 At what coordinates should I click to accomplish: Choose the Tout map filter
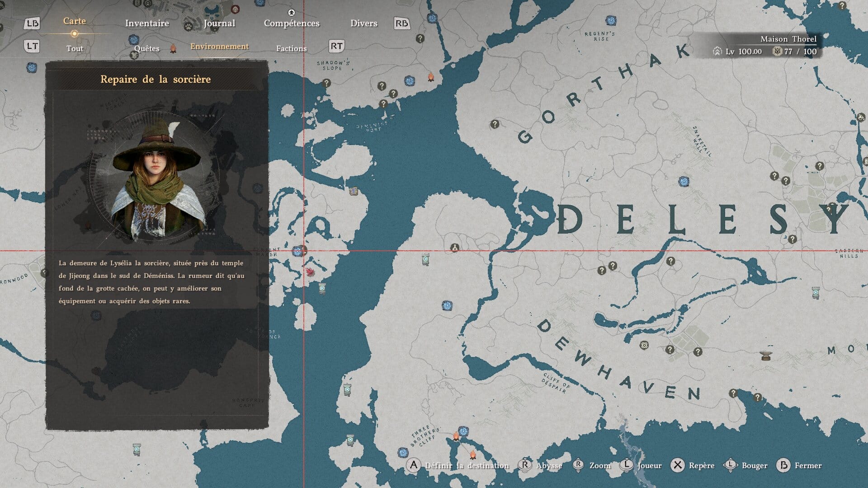point(75,48)
